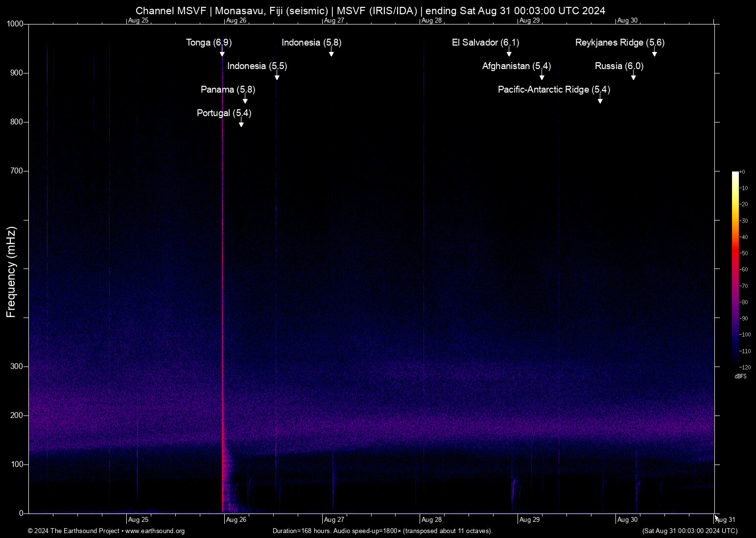
Task: Select the El Salvador (6.1) marker arrow
Action: point(509,53)
